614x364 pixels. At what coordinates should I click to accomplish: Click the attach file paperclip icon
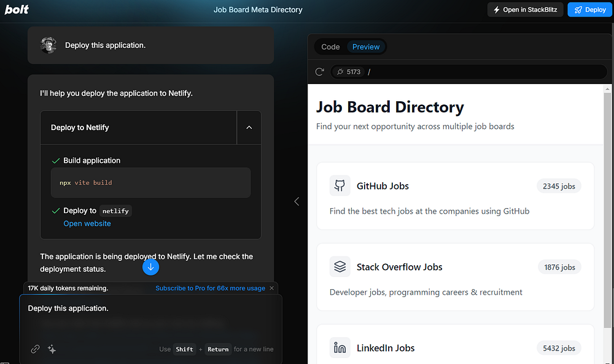[35, 349]
